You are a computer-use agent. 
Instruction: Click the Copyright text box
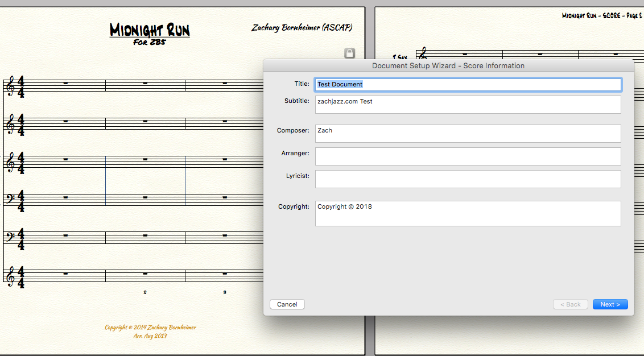468,213
